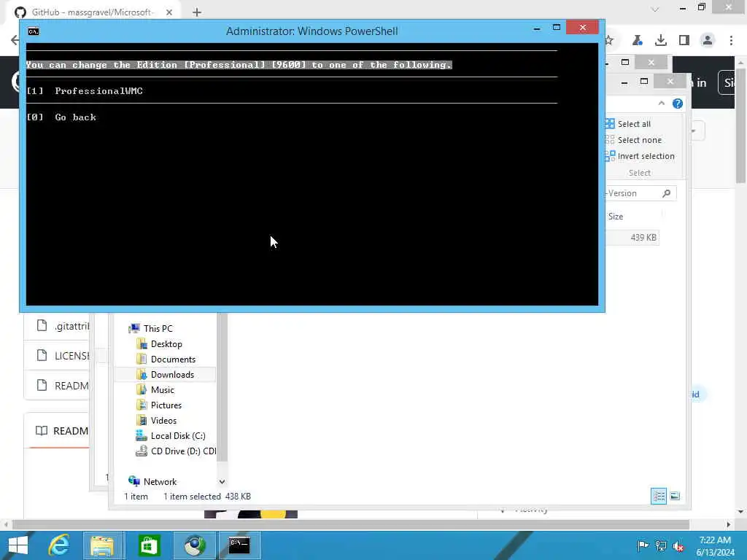
Task: Open Chrome three-dot menu
Action: [x=731, y=41]
